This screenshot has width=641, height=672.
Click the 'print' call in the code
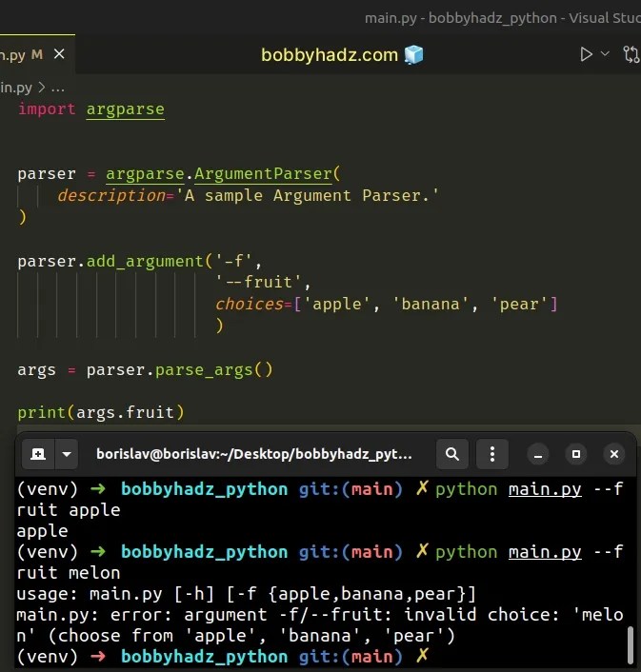(42, 412)
